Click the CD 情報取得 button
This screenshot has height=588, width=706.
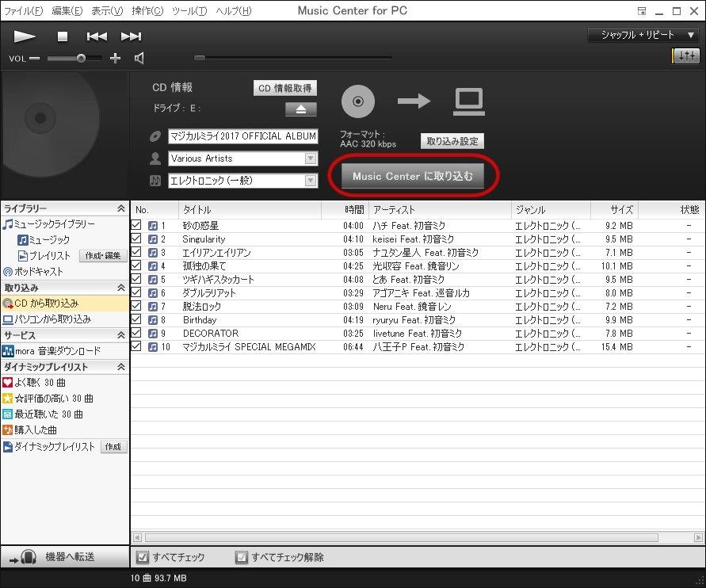285,88
